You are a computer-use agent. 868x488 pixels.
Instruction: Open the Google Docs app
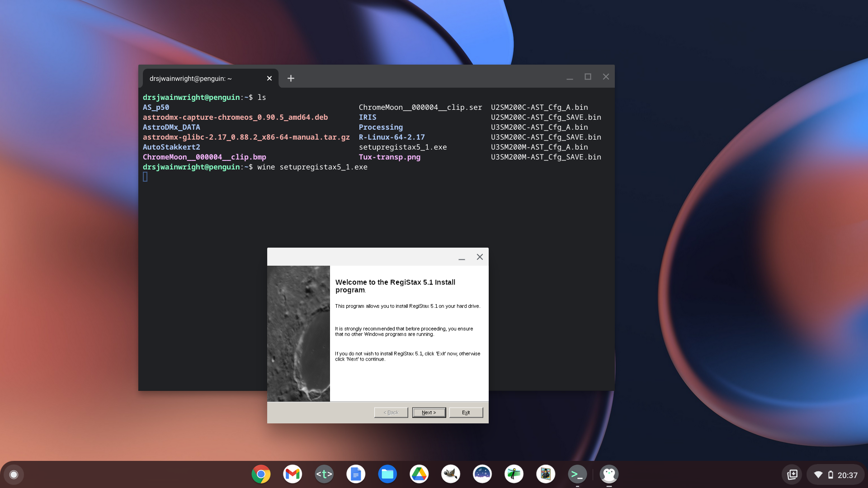pyautogui.click(x=356, y=474)
